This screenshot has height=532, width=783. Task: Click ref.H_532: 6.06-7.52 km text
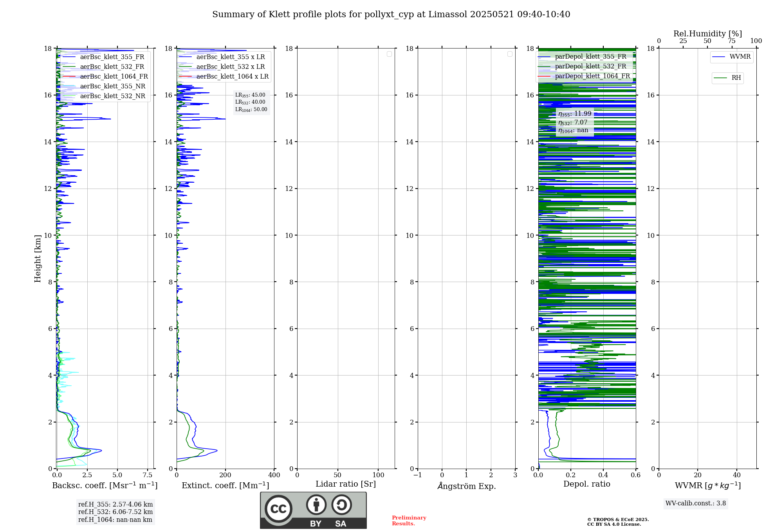115,512
